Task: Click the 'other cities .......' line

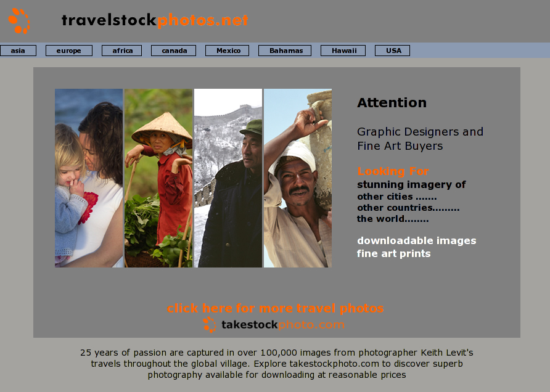Action: 396,197
